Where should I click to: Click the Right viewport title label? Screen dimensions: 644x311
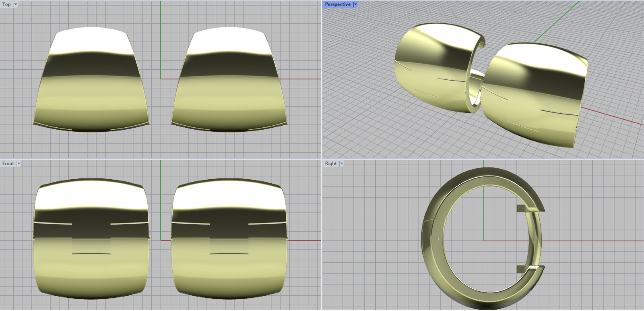point(330,164)
